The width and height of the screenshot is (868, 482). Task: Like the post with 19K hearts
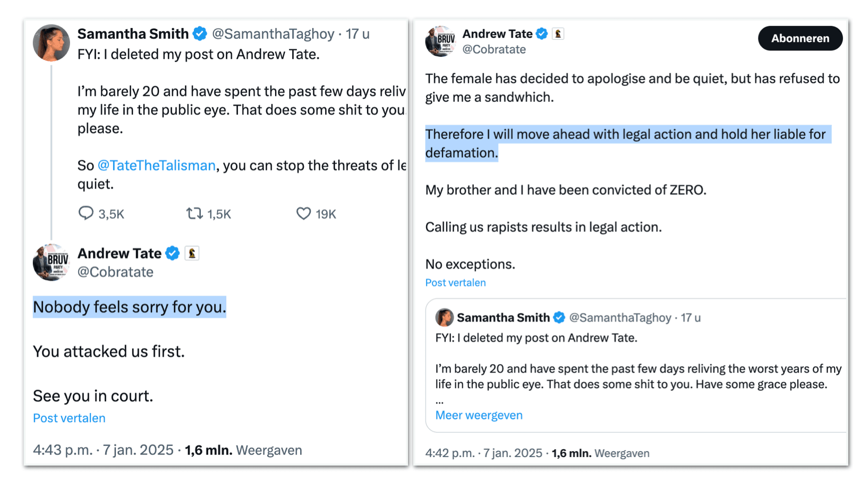click(303, 213)
